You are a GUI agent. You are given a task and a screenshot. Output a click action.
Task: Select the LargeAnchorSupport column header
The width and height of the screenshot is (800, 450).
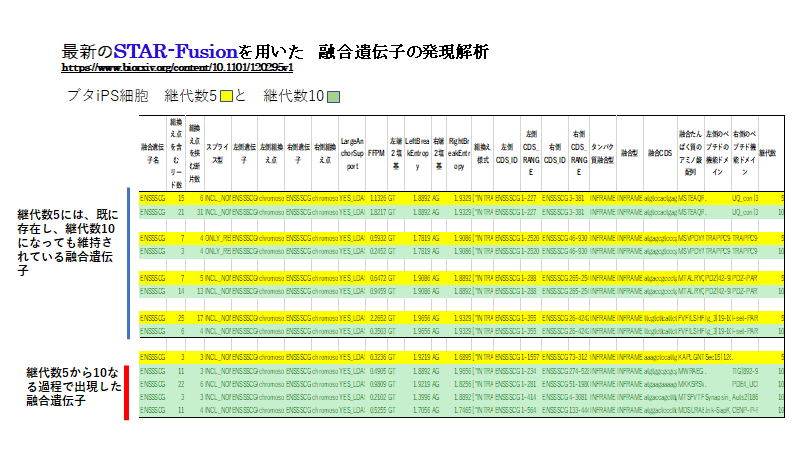tap(352, 154)
